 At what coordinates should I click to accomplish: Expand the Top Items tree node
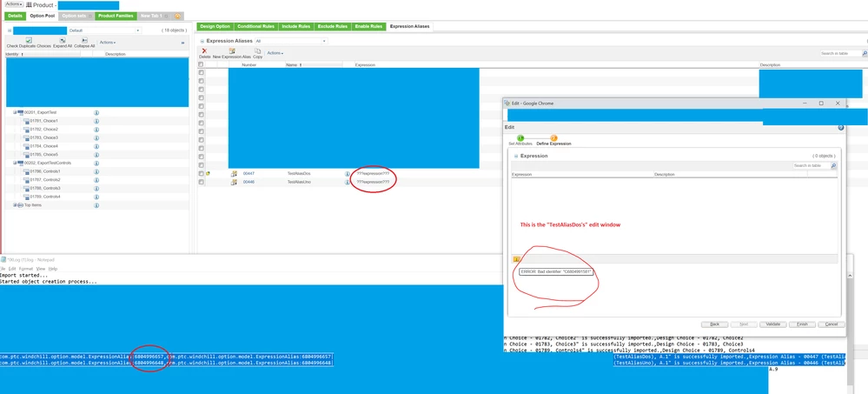(15, 205)
